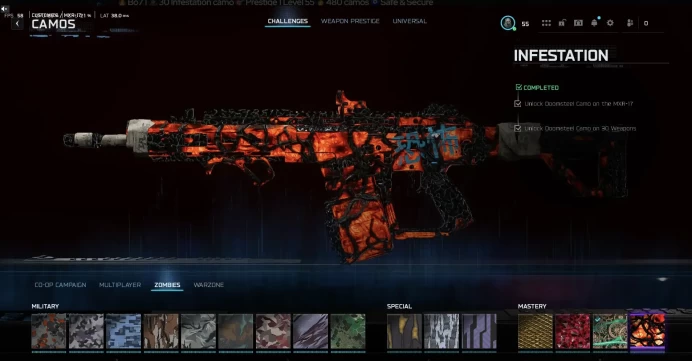Viewport: 692px width, 361px height.
Task: Select the purple geometric Special camo
Action: click(x=479, y=332)
